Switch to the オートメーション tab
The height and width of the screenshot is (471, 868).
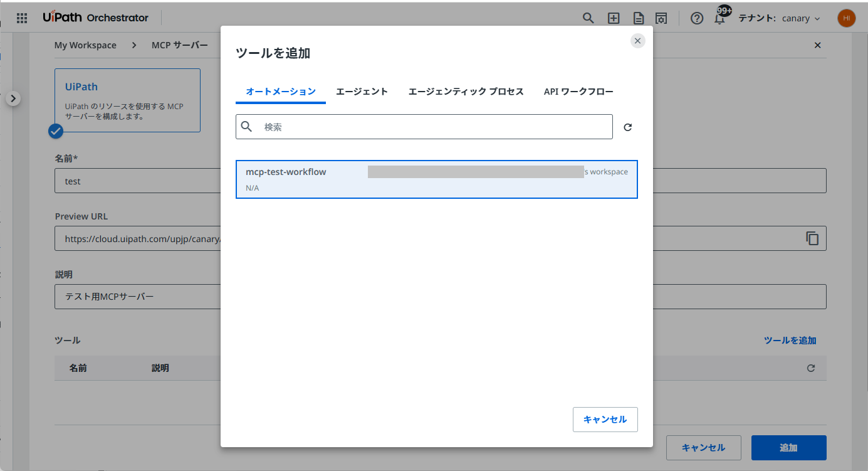pyautogui.click(x=281, y=92)
